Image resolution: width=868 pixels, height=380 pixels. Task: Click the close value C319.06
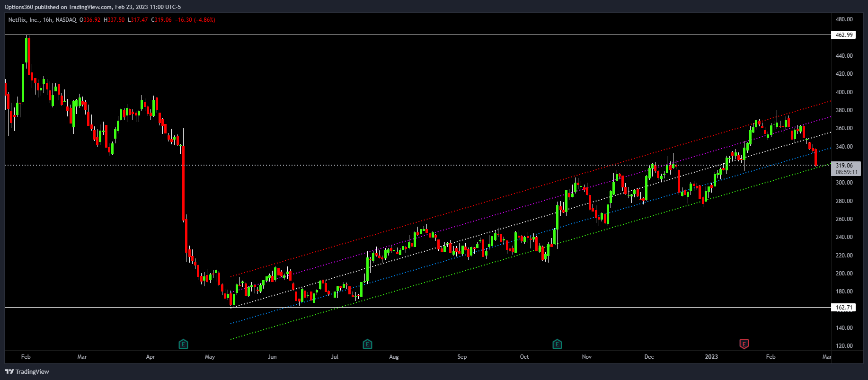(161, 20)
